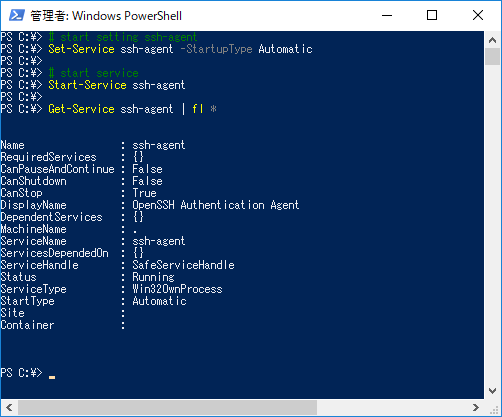Click the PowerShell icon in title bar
502x417 pixels.
16,15
